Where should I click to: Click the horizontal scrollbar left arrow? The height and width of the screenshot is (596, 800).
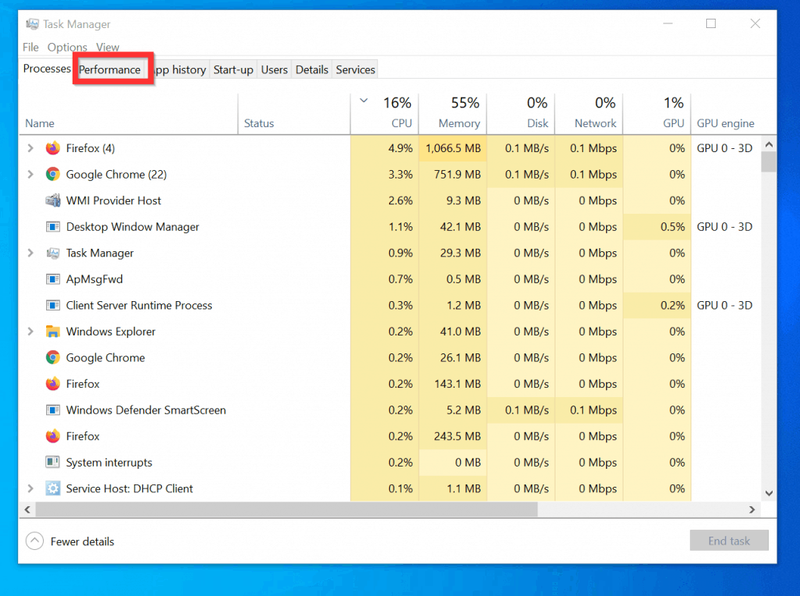pyautogui.click(x=28, y=510)
